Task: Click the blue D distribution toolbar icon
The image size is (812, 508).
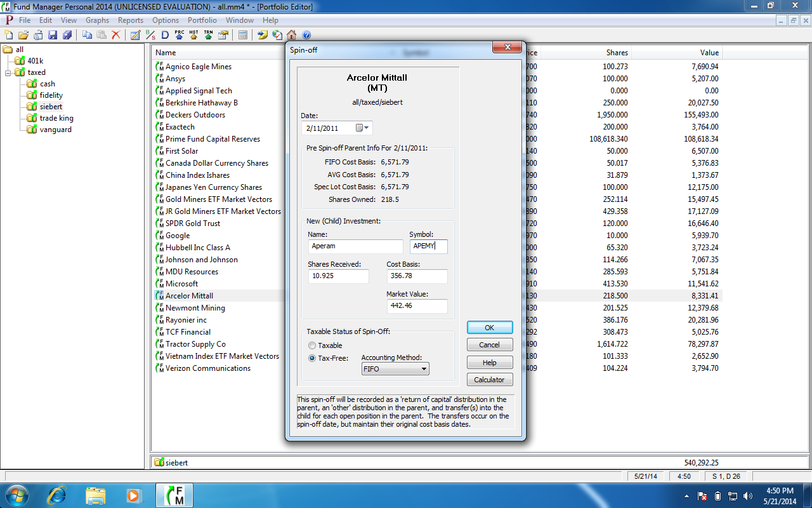Action: tap(165, 35)
